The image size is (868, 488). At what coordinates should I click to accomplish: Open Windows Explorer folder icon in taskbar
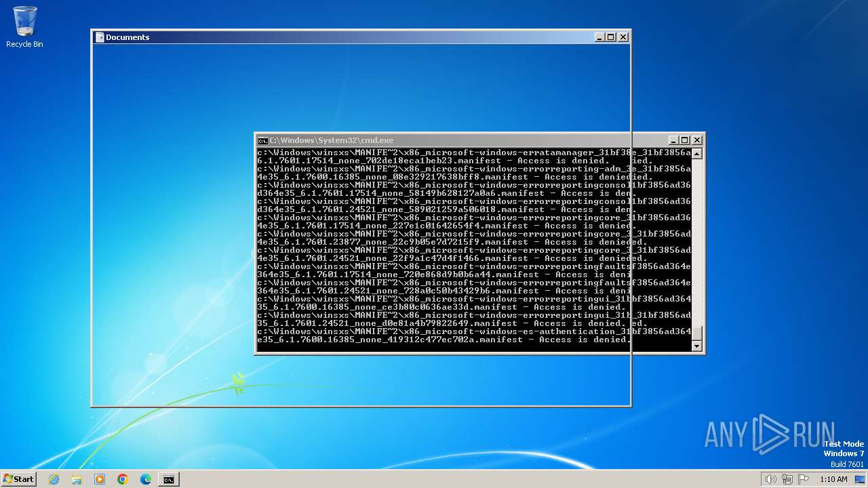pos(77,479)
